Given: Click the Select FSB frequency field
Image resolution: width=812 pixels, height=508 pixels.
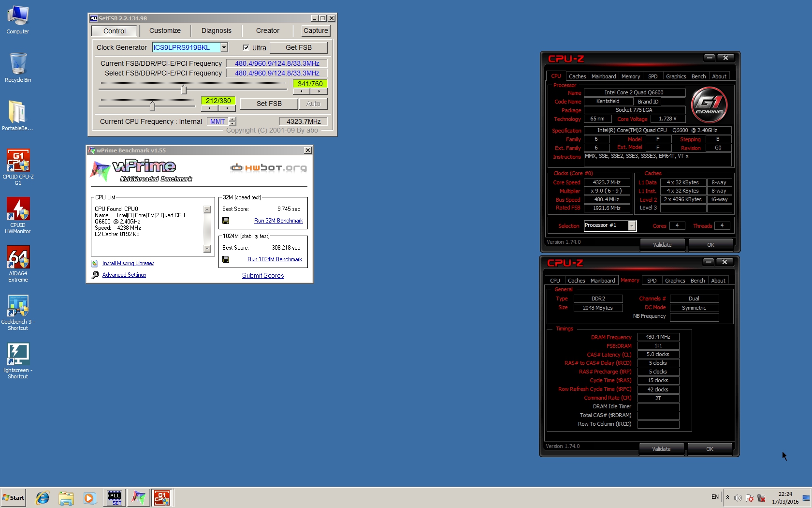Looking at the screenshot, I should coord(277,73).
